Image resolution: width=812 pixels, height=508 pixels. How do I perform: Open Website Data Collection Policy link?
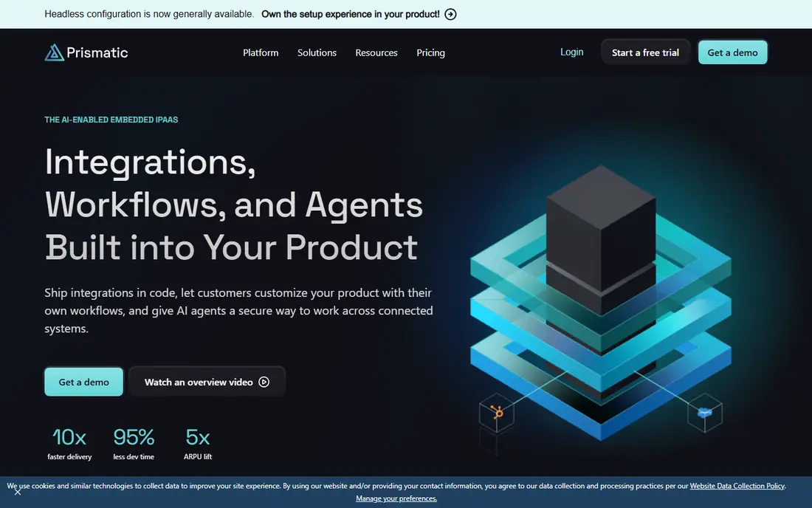737,486
